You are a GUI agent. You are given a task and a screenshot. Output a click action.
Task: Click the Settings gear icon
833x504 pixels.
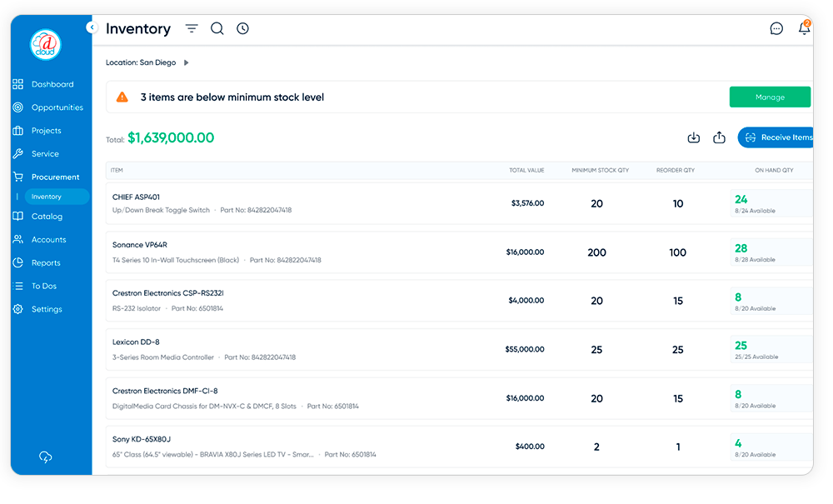click(x=18, y=309)
